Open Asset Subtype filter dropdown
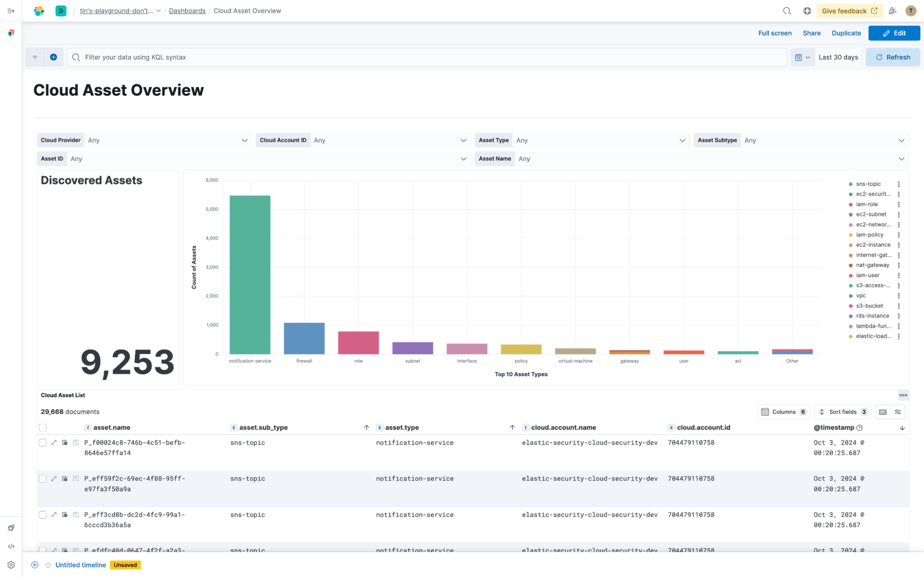 point(825,140)
